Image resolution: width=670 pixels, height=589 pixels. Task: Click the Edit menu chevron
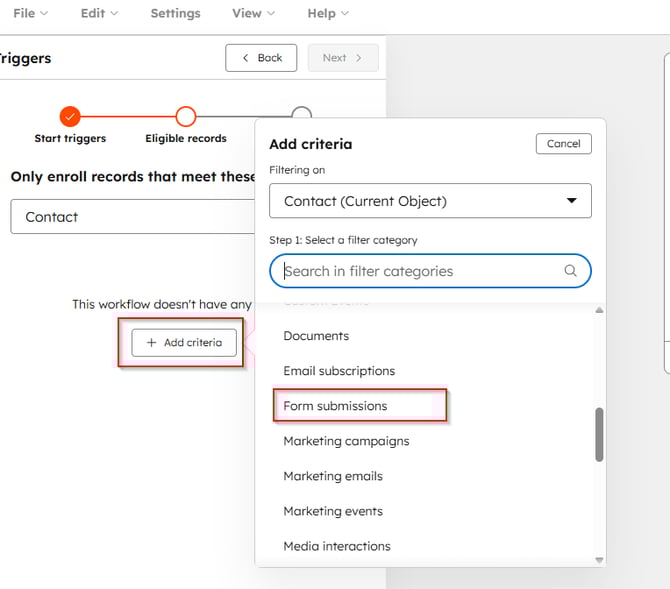click(114, 14)
